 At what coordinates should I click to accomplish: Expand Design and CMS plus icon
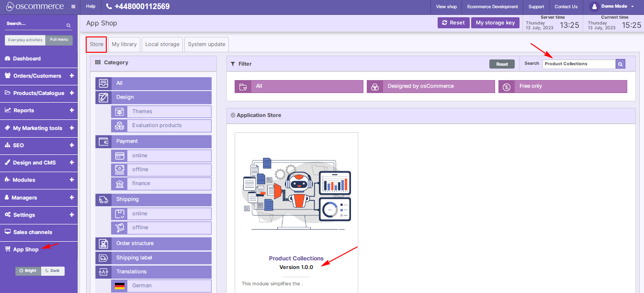click(72, 163)
